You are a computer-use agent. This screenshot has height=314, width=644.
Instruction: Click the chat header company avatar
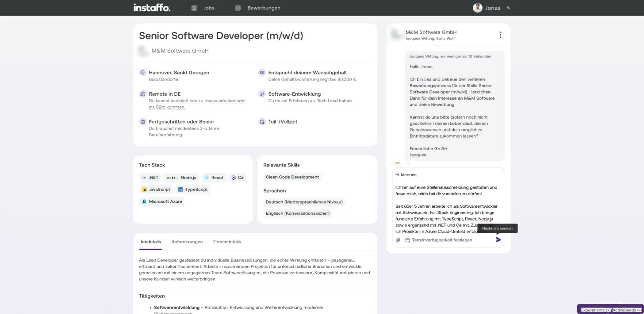click(x=396, y=35)
